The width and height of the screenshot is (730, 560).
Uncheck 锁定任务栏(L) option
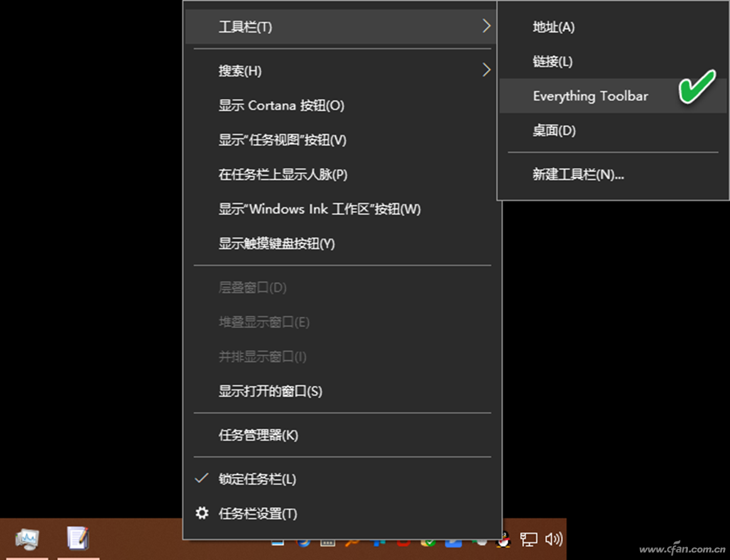tap(341, 479)
